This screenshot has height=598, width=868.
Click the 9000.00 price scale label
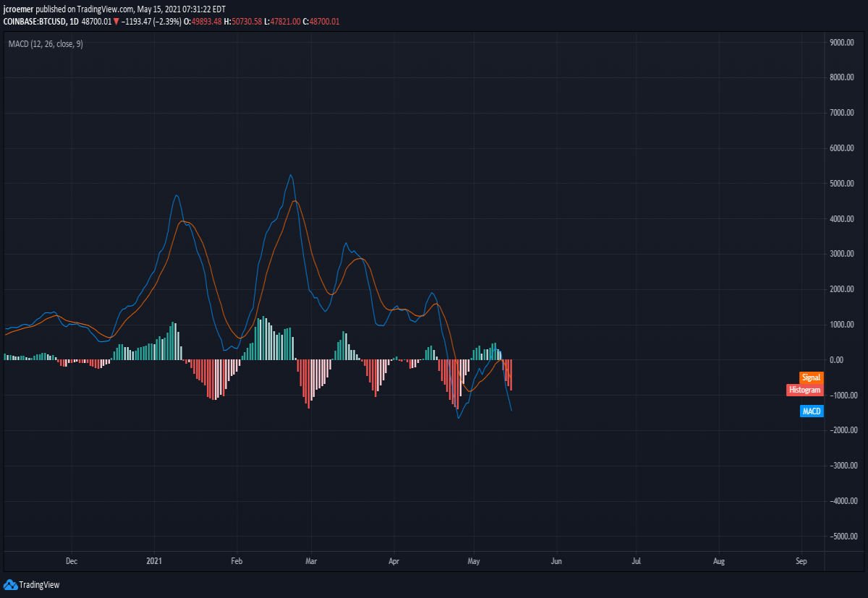[x=843, y=43]
